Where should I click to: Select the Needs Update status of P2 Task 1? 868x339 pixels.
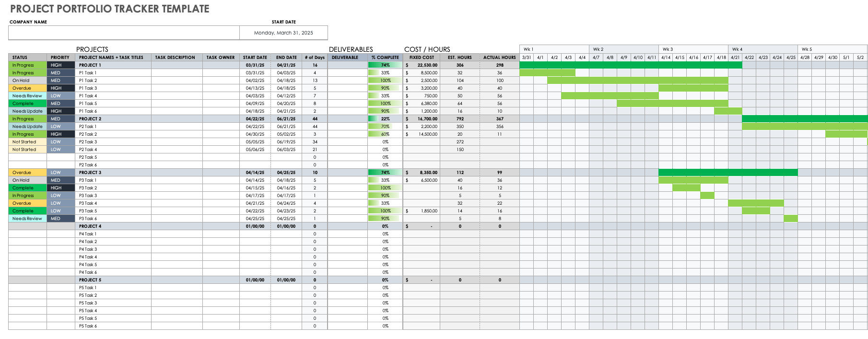(27, 127)
